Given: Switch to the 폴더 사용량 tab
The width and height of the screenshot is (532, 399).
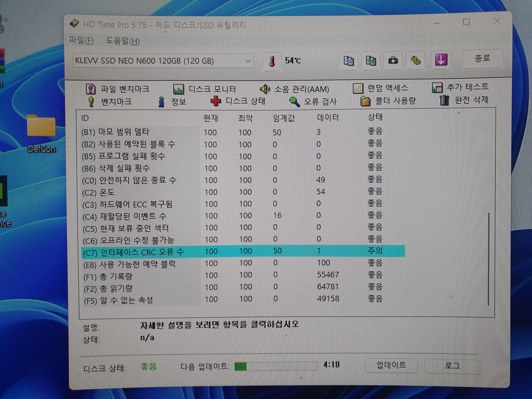Looking at the screenshot, I should pos(388,101).
